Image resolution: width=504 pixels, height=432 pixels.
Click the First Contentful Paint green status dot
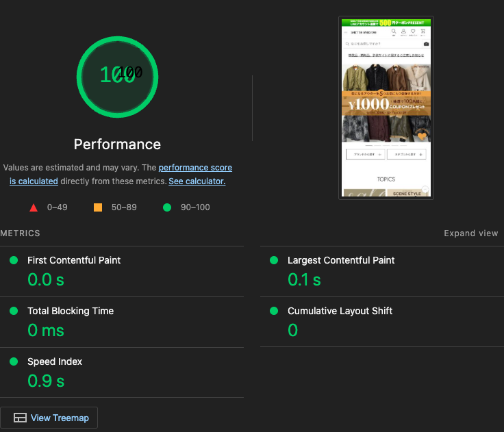pos(14,260)
